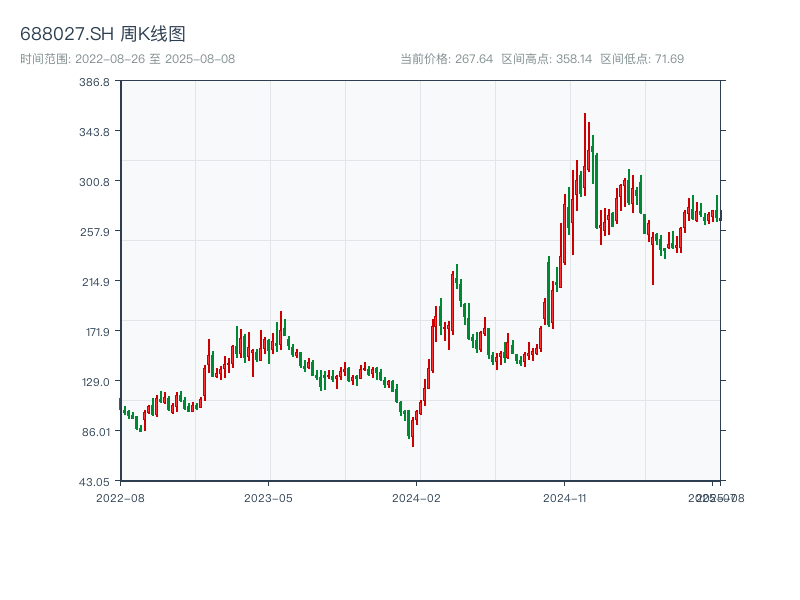Click y-axis label 86.01
The image size is (800, 600).
(96, 432)
